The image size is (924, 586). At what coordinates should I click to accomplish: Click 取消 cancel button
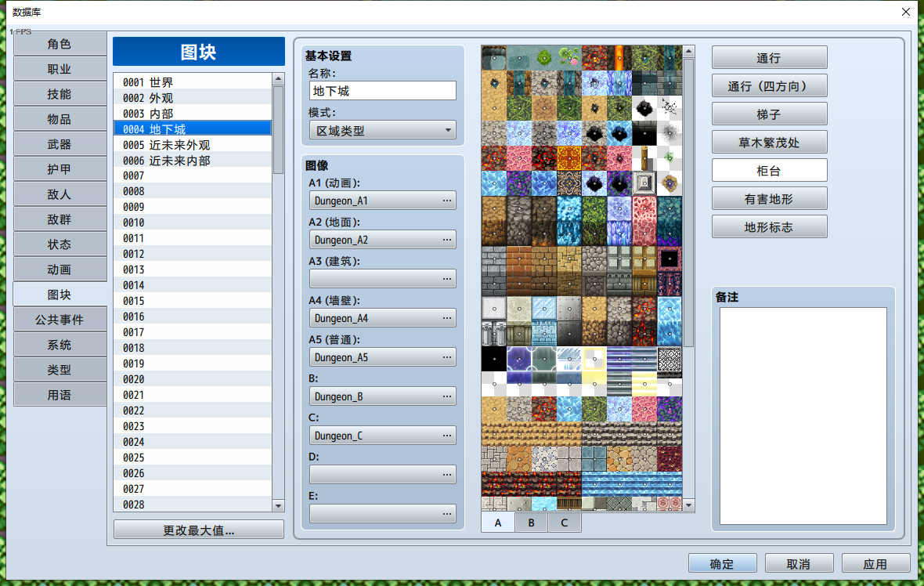coord(799,563)
